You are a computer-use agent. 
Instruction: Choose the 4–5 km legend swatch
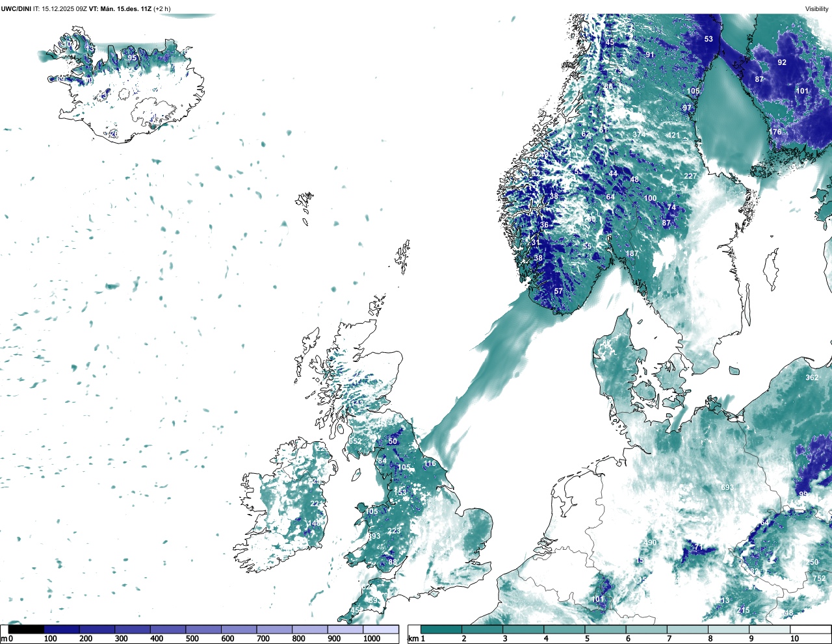[564, 630]
